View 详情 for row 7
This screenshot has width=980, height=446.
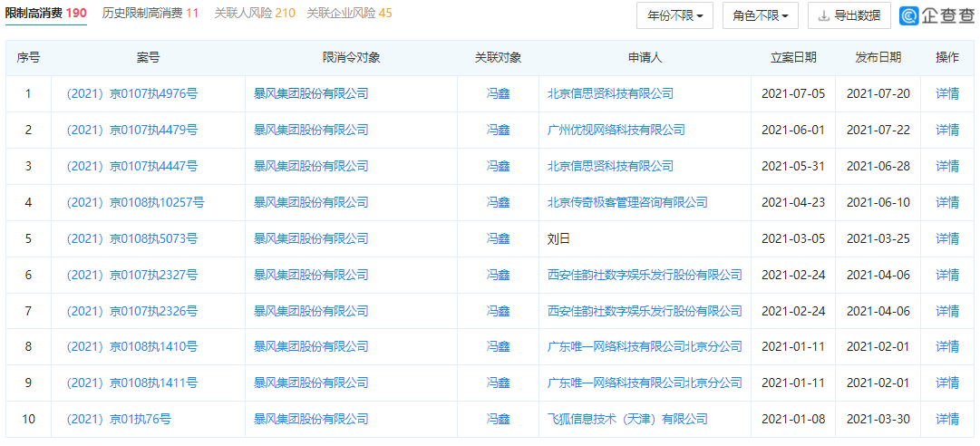point(946,311)
